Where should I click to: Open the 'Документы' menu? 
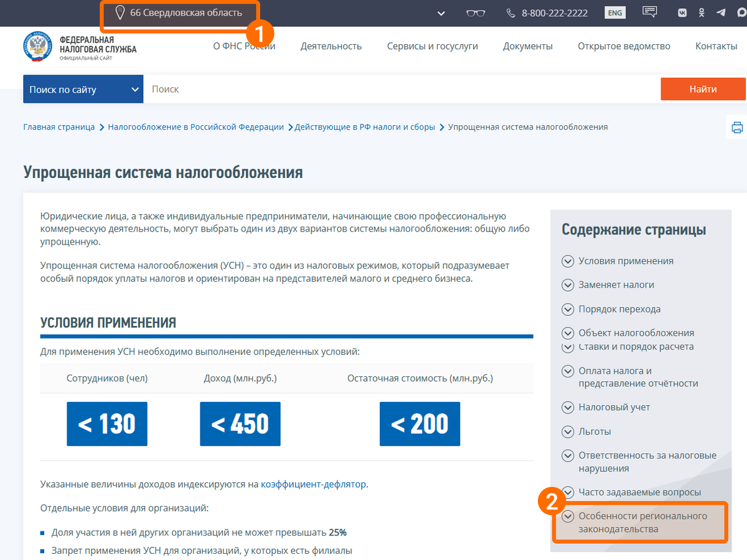[x=527, y=45]
